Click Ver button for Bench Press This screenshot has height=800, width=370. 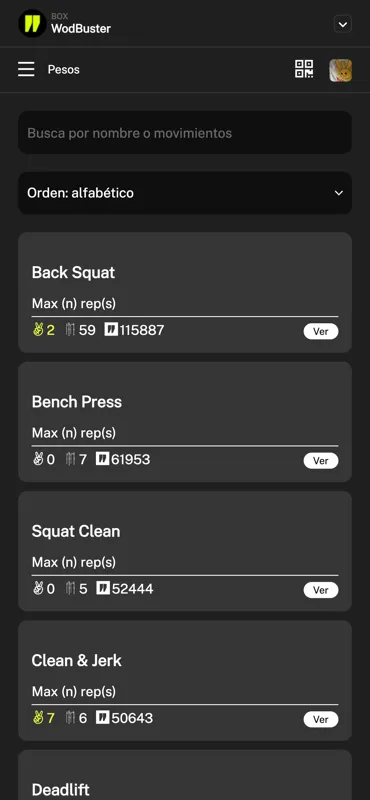coord(320,461)
